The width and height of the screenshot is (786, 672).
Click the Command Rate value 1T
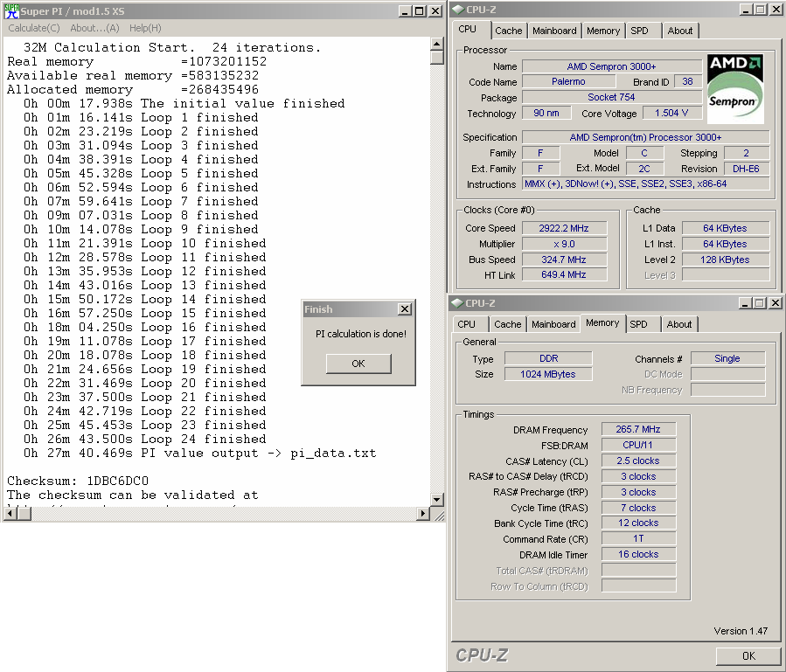pyautogui.click(x=638, y=538)
